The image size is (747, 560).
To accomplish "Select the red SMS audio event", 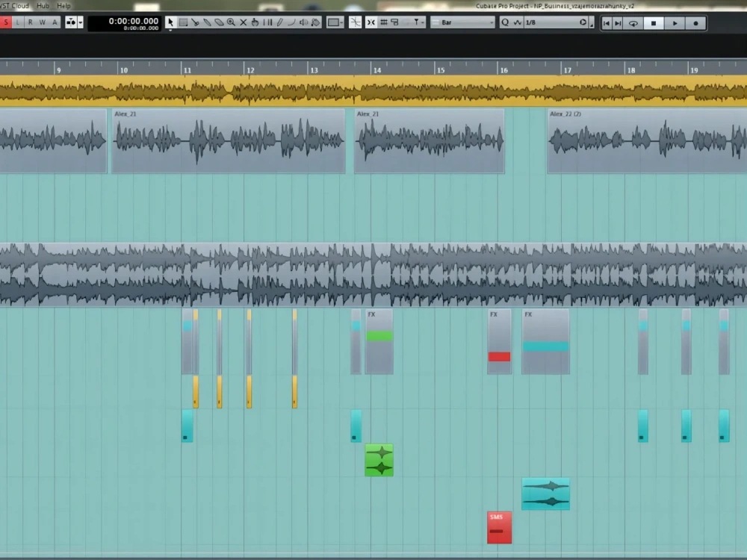I will [499, 528].
